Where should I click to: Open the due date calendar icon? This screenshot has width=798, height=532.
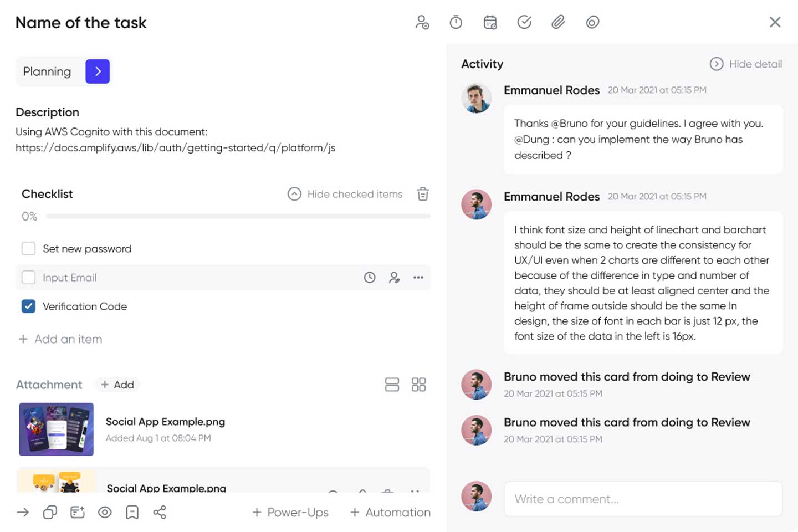pyautogui.click(x=490, y=22)
